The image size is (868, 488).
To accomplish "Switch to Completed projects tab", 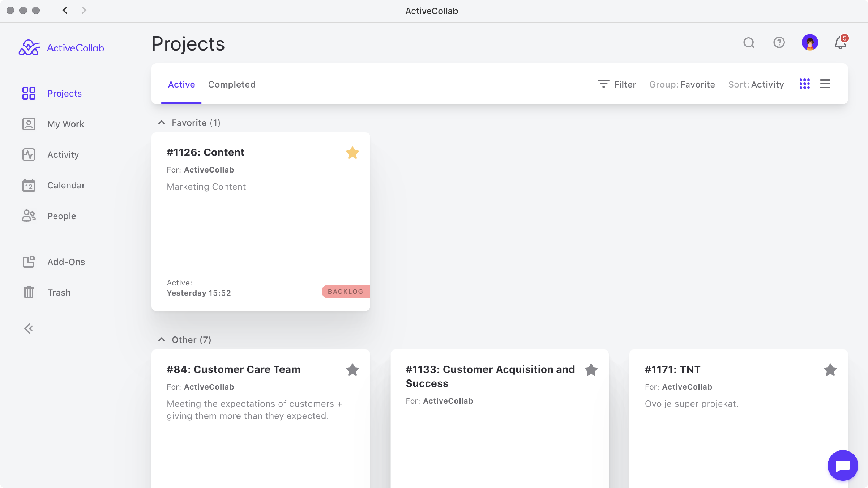I will pos(231,84).
